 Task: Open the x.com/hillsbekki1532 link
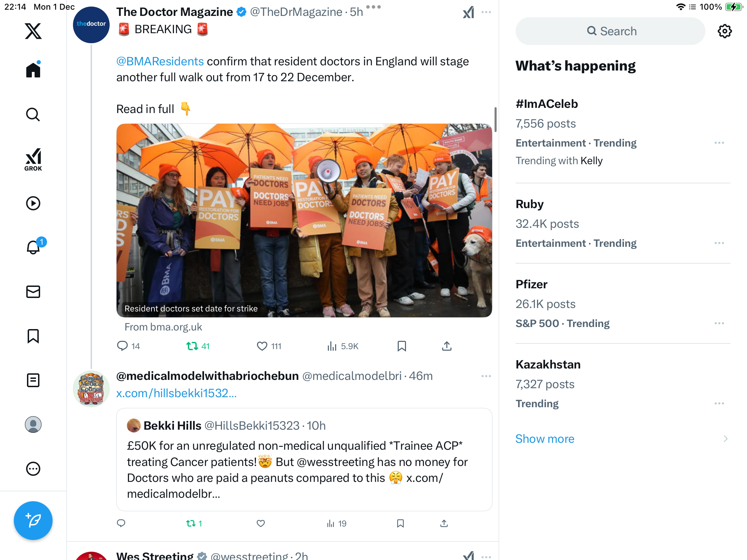[176, 393]
